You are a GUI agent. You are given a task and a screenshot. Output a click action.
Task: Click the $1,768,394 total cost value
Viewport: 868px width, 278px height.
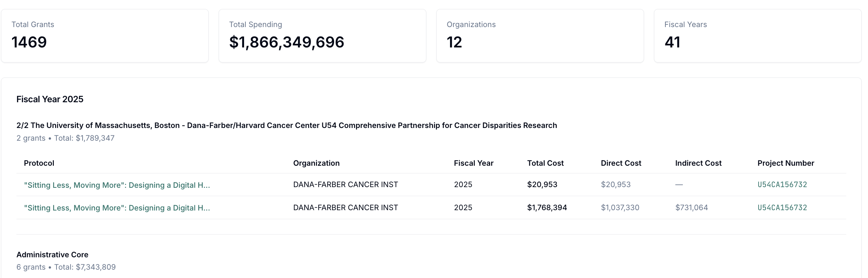pos(547,207)
